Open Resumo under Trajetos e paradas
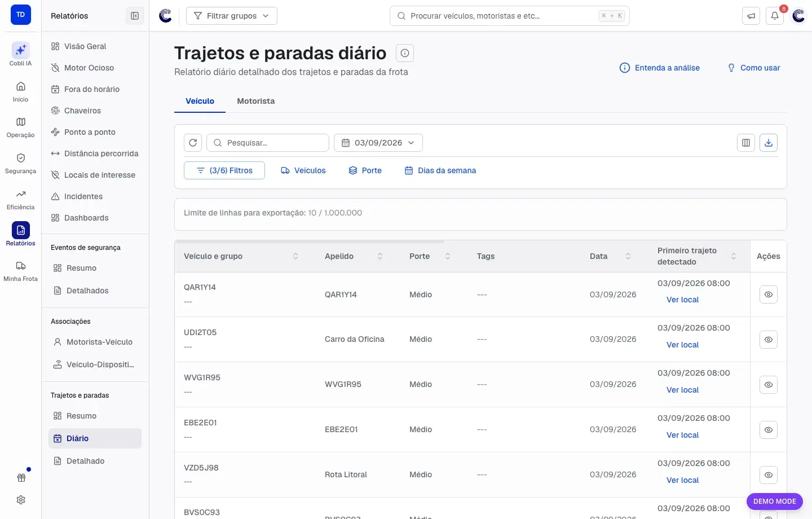 95,416
